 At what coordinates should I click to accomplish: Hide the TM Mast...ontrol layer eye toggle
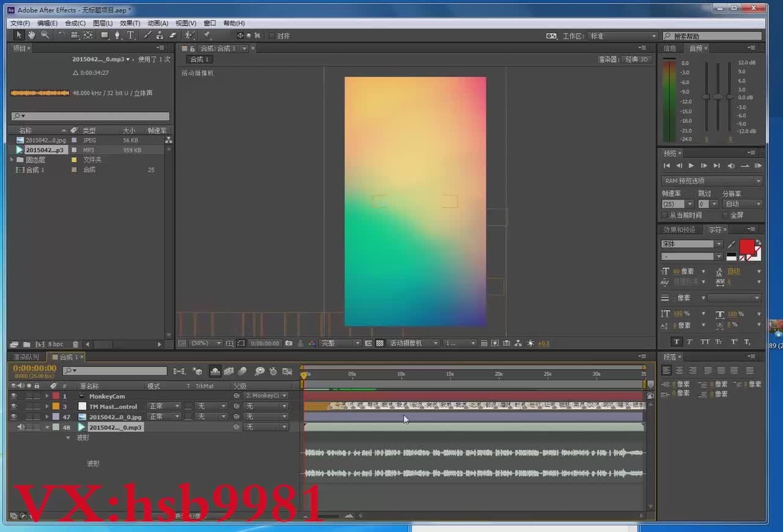13,407
